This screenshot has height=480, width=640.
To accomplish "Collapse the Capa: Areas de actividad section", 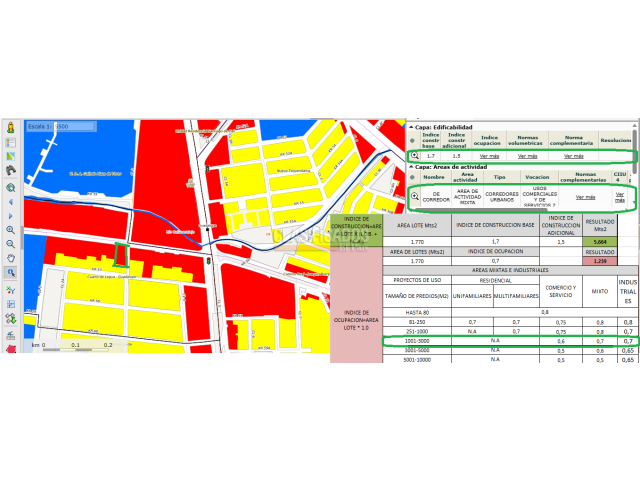I will (x=410, y=167).
